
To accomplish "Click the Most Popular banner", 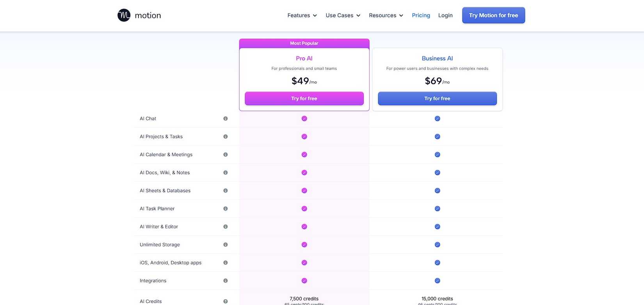I will [x=304, y=43].
